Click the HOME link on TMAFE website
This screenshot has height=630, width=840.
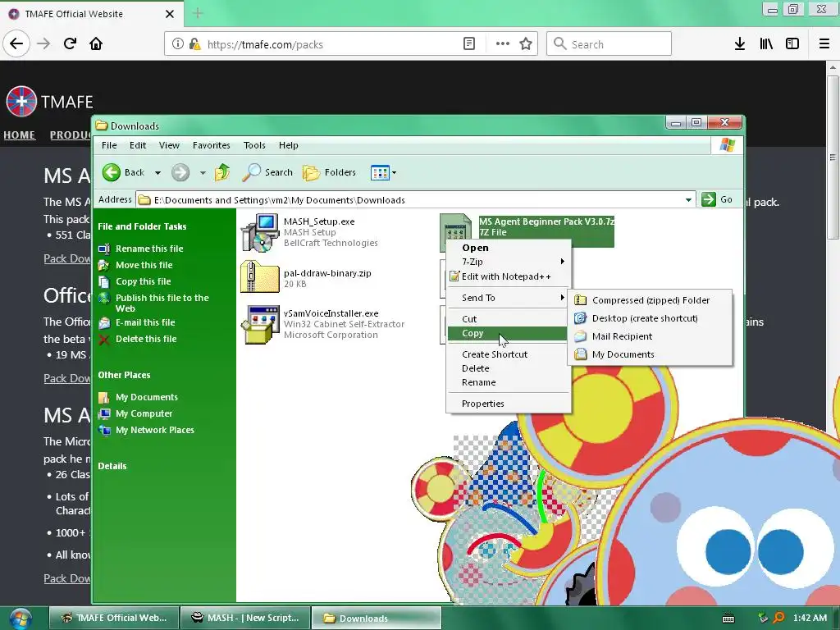(x=20, y=135)
